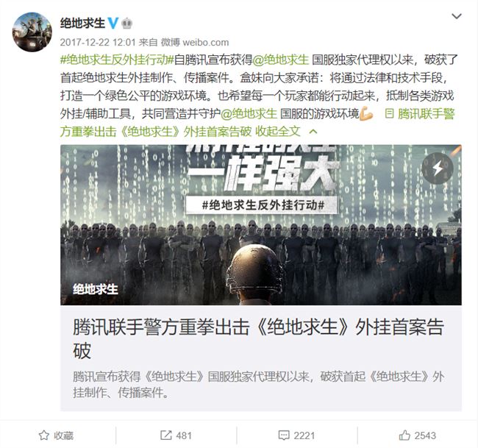Click the second @绝地求生 mention near 国服的游戏环境
Image resolution: width=478 pixels, height=448 pixels.
click(249, 114)
